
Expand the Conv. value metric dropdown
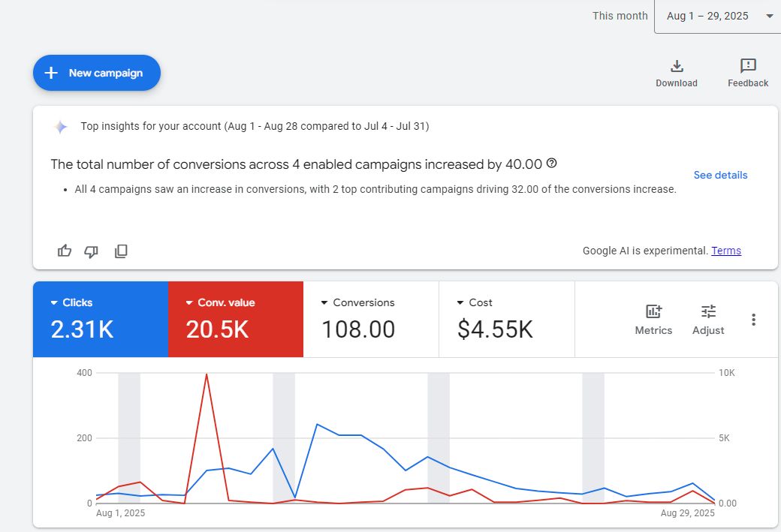pos(190,303)
